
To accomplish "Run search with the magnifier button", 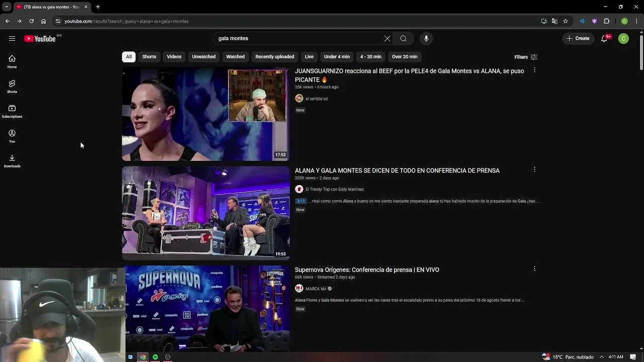I will pyautogui.click(x=404, y=39).
